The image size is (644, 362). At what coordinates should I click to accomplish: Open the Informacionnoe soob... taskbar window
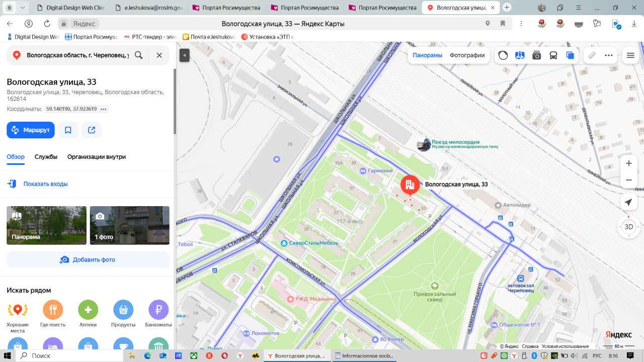(363, 355)
